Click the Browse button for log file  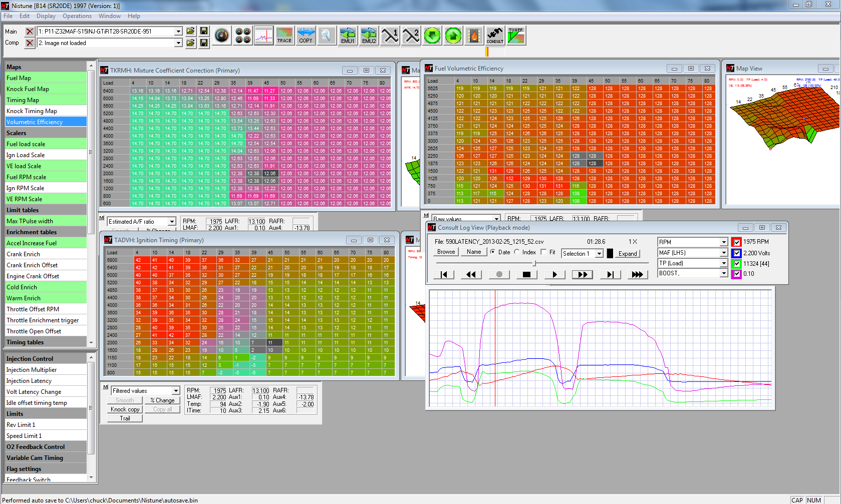click(446, 252)
